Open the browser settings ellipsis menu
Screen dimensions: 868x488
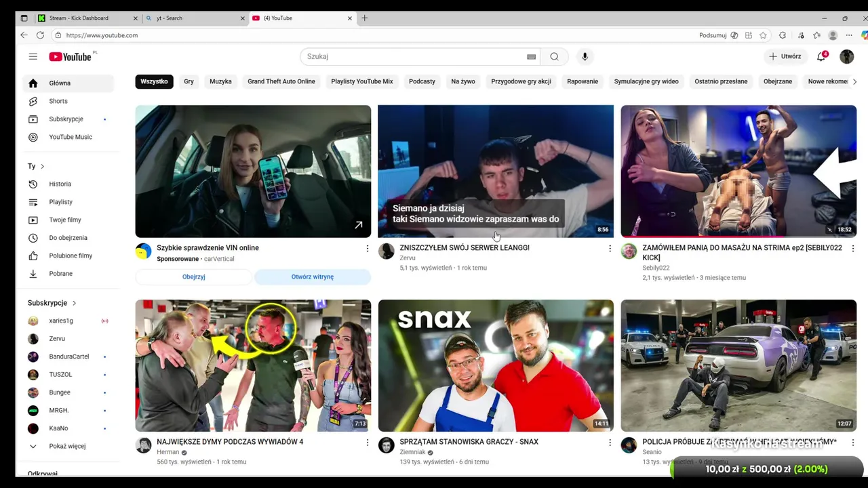tap(849, 35)
